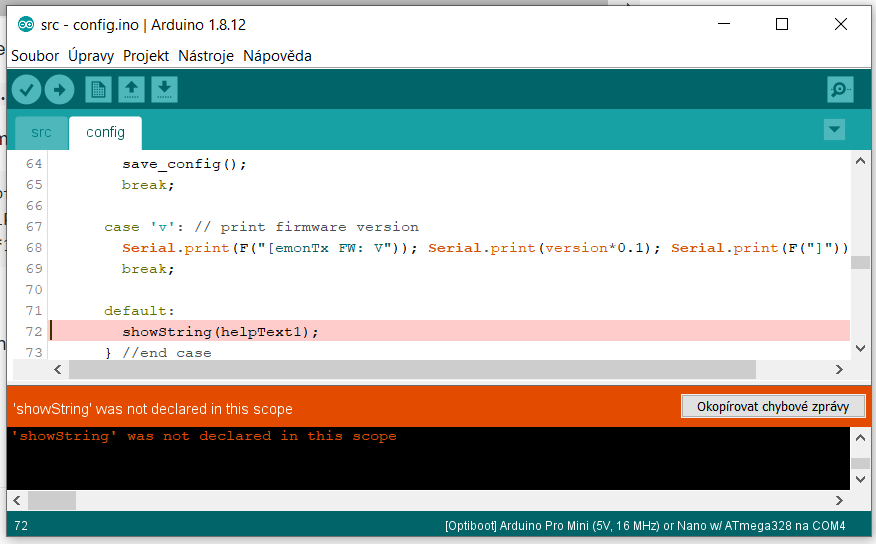Open the Úpravy menu
Viewport: 876px width, 544px height.
pyautogui.click(x=91, y=56)
